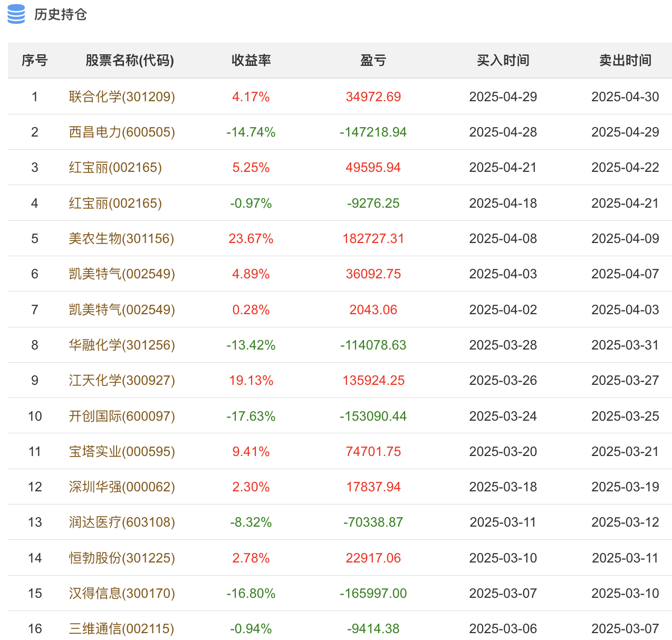This screenshot has height=640, width=672.
Task: View stock 美农生物(301156)
Action: 122,239
